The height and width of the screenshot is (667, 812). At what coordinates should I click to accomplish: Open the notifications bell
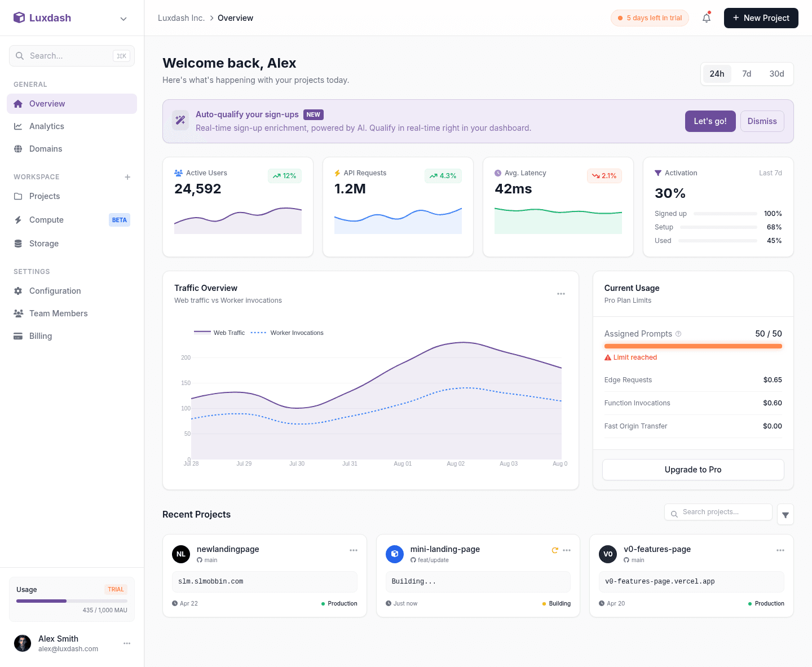pos(707,18)
